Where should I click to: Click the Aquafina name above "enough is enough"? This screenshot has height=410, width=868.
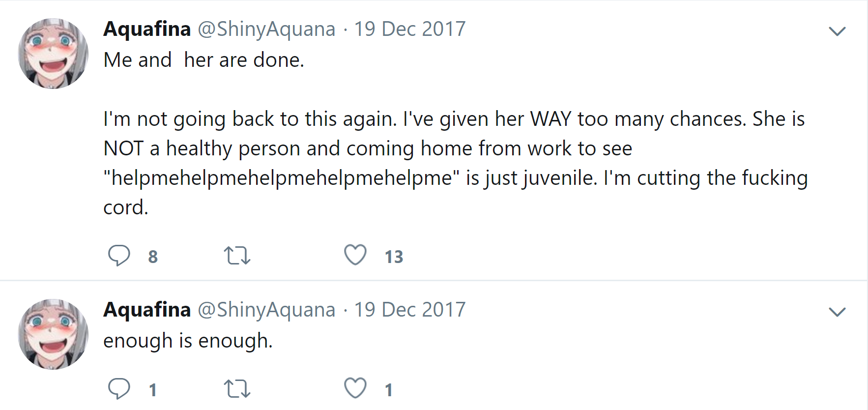(x=147, y=310)
